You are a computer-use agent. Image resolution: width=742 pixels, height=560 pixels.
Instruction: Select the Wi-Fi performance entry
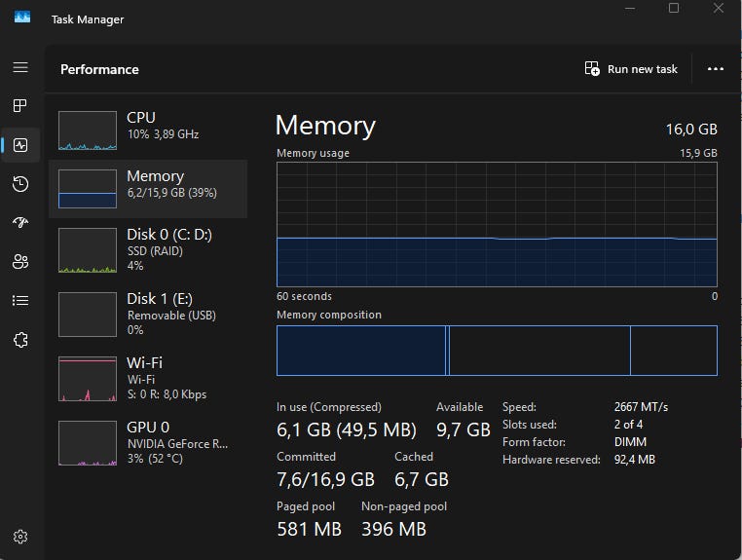148,378
